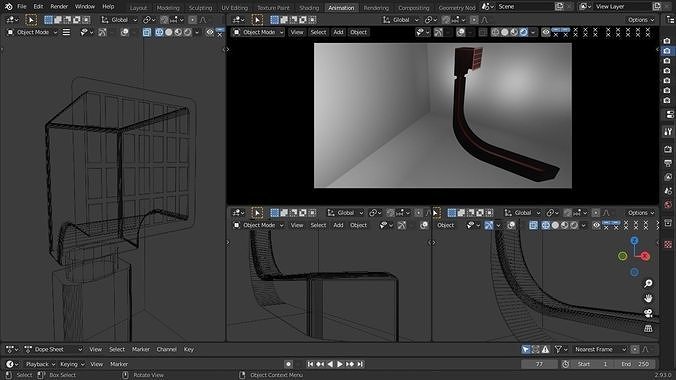Jump to the last frame
Screen dimensions: 676x380
point(360,364)
